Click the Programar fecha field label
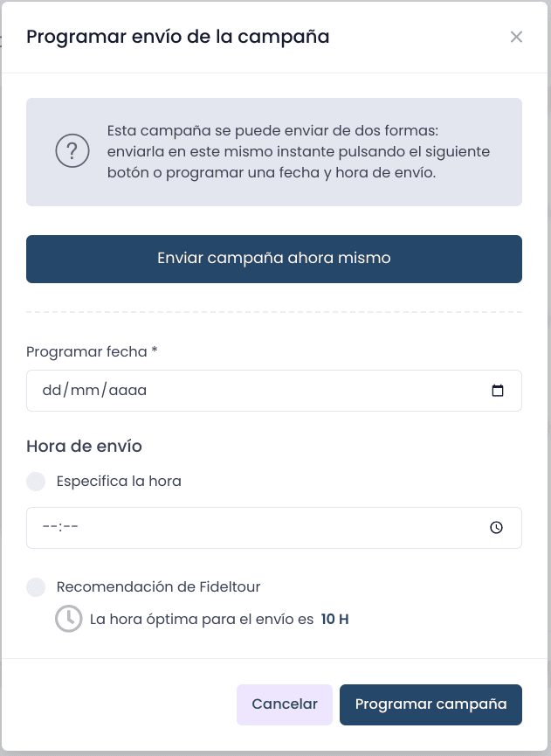Viewport: 551px width, 756px height. point(92,352)
